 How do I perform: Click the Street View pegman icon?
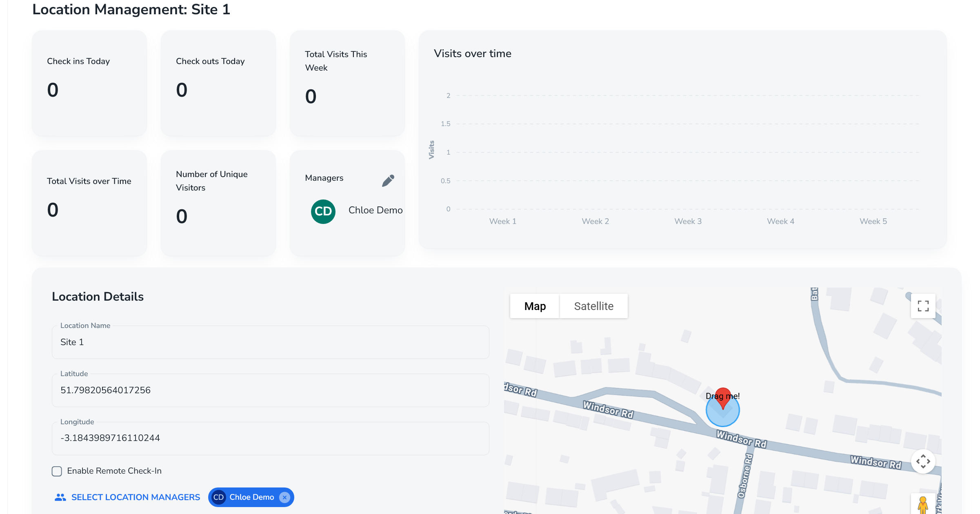coord(922,505)
